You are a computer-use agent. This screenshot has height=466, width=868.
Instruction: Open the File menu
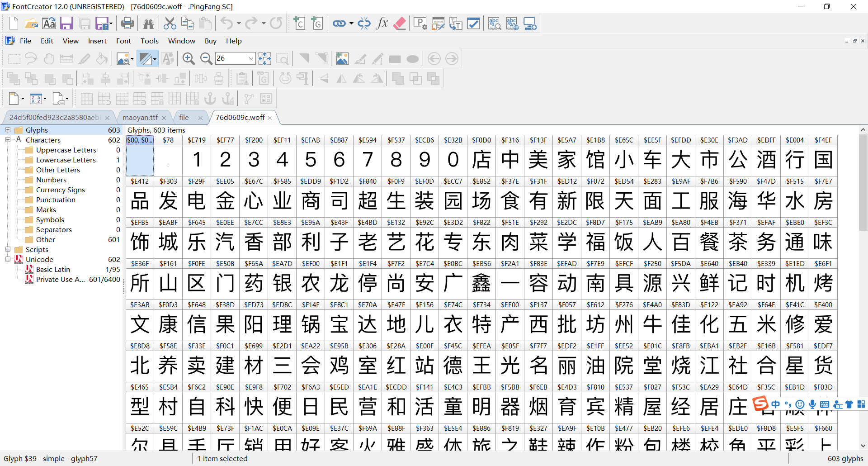[25, 41]
